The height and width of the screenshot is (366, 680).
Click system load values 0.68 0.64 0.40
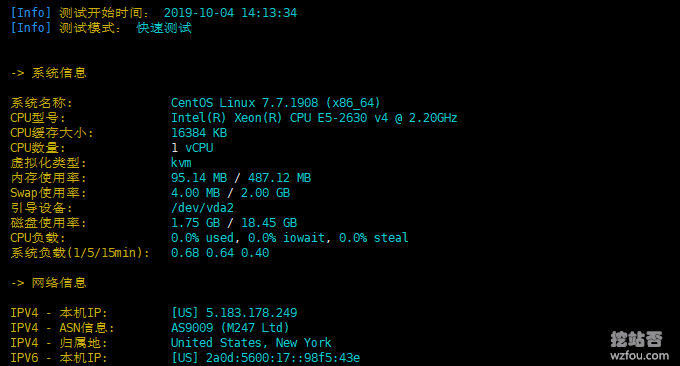click(220, 253)
